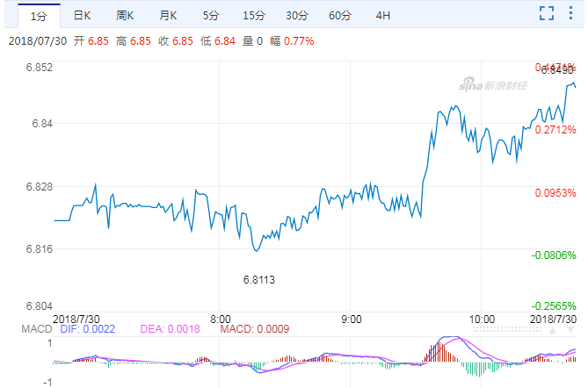588x388 pixels.
Task: Click the fullscreen expand icon
Action: [547, 13]
